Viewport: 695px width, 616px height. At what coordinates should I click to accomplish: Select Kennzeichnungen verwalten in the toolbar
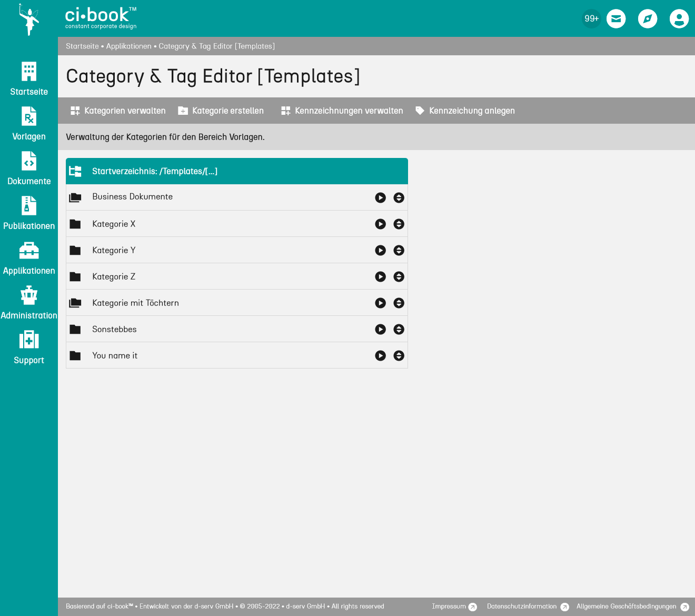pos(342,111)
